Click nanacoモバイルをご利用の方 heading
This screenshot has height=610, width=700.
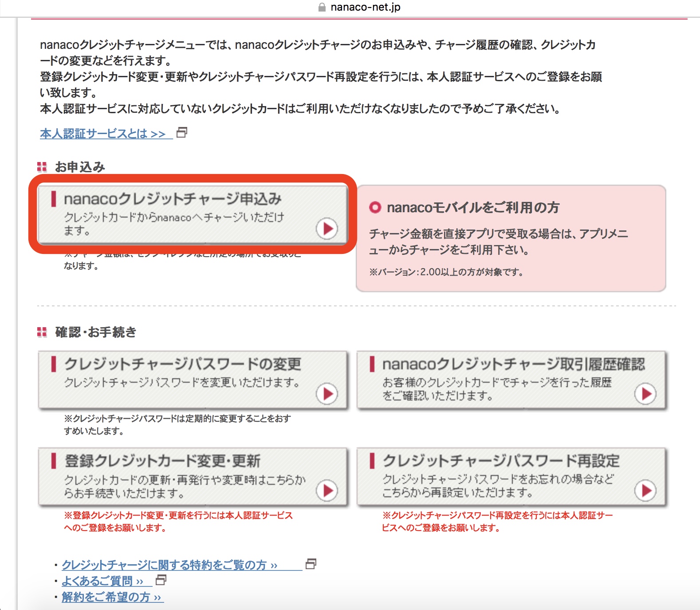tap(473, 207)
